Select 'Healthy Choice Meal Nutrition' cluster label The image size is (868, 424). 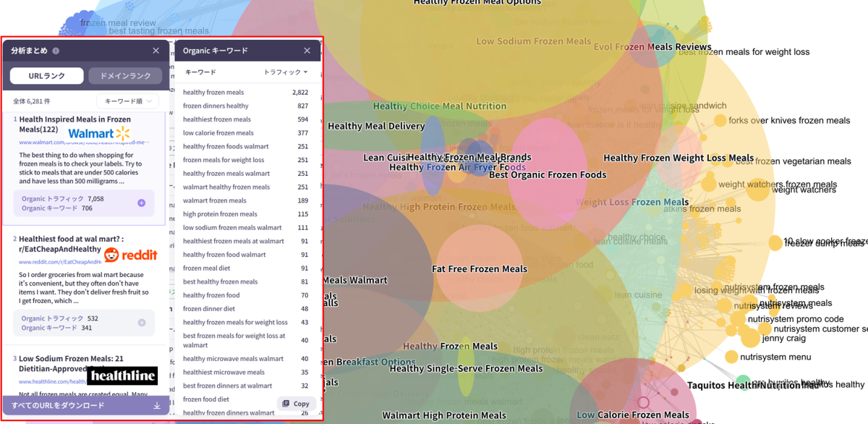pos(440,106)
